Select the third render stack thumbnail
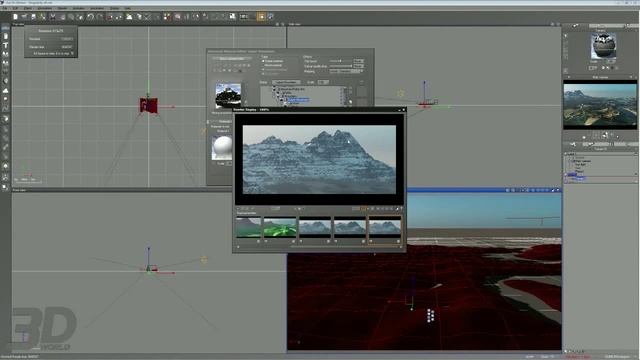The width and height of the screenshot is (640, 360). 315,227
